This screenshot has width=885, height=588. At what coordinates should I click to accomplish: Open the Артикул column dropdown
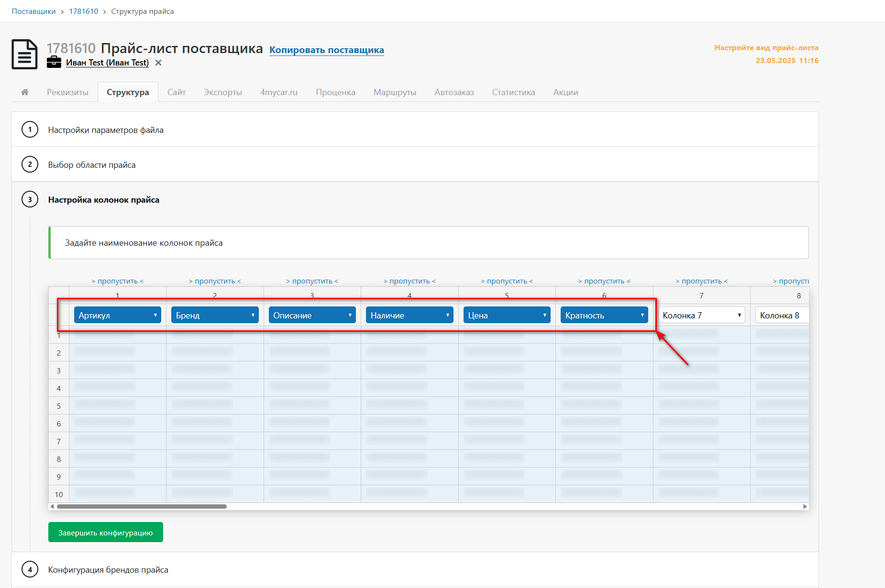(x=118, y=315)
